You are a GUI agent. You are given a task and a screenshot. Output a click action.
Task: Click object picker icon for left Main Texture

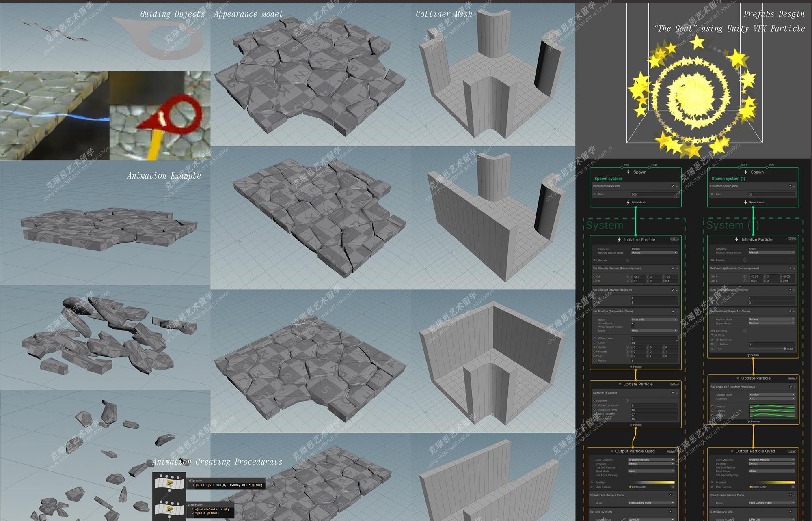click(673, 487)
